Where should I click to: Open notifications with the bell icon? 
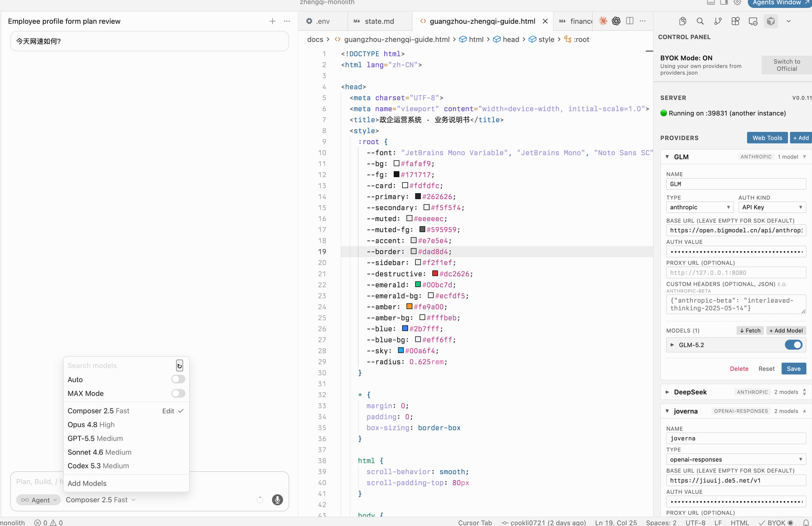coord(806,523)
